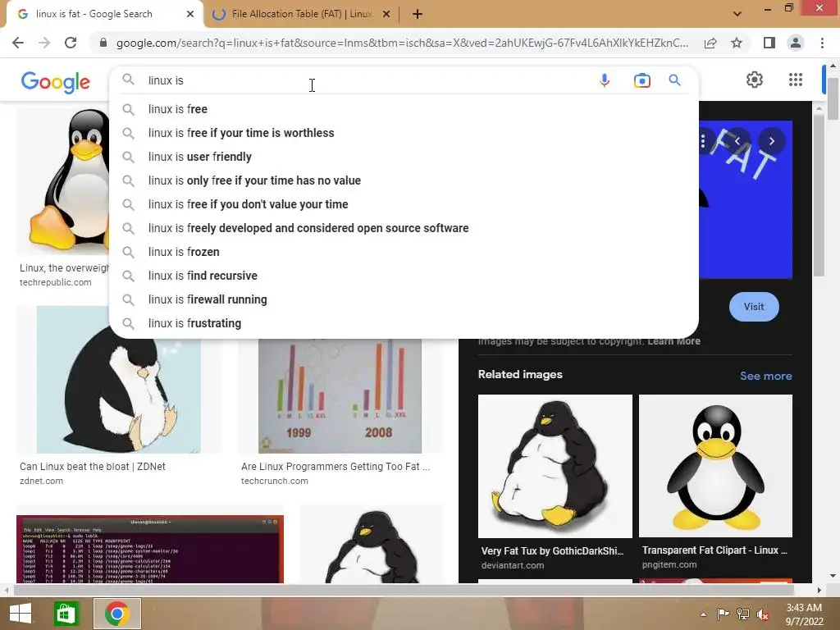Switch to File Allocation Table tab

(x=303, y=14)
